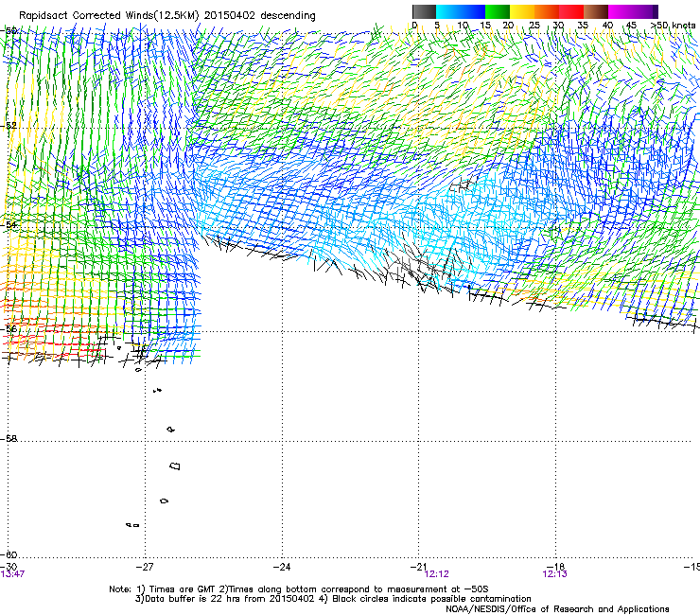This screenshot has width=700, height=615.
Task: Click the '30' legend label under the color scale
Action: 558,26
